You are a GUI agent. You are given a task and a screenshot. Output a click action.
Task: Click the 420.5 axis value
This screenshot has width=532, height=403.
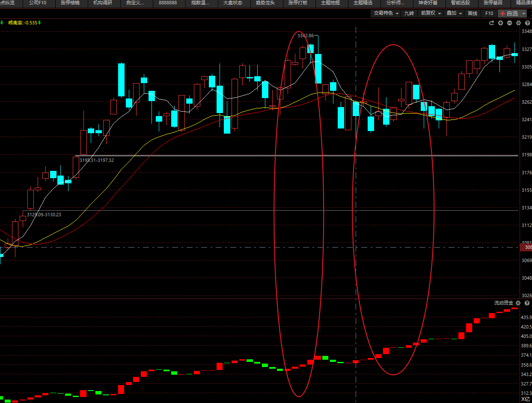click(526, 327)
